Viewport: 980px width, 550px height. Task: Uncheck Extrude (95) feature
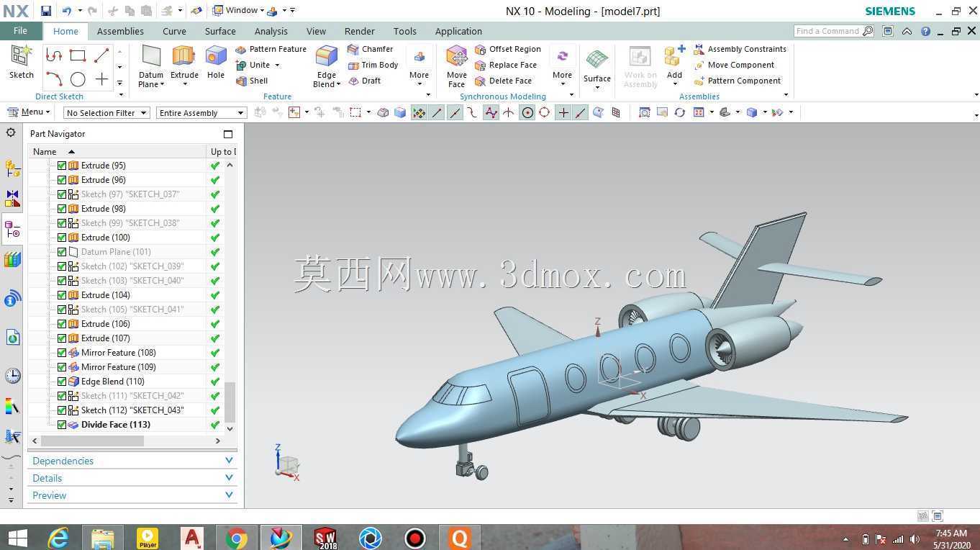(x=62, y=166)
